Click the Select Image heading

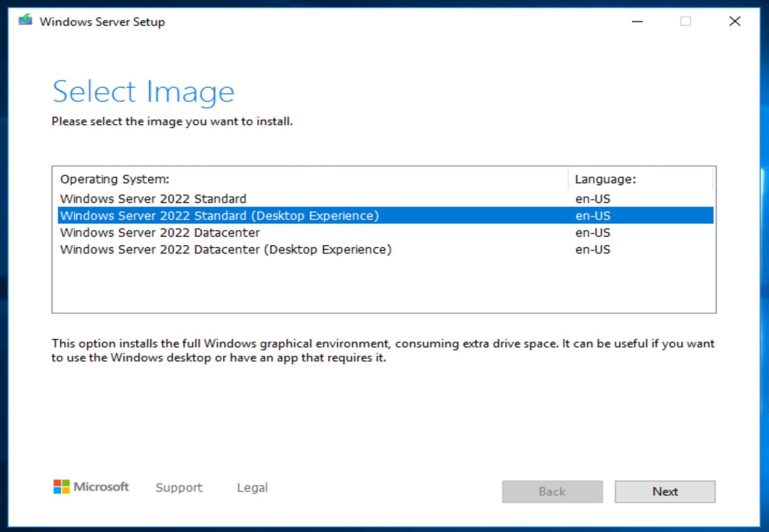click(143, 91)
